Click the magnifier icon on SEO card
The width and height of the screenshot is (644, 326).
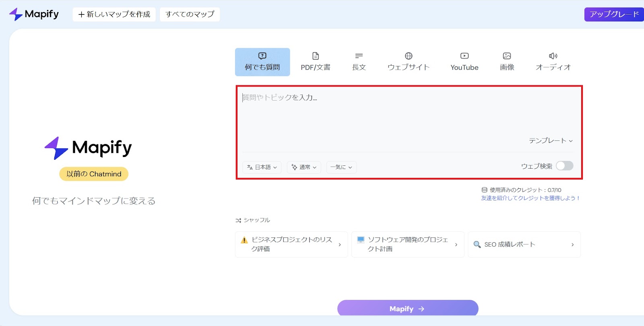click(x=477, y=244)
